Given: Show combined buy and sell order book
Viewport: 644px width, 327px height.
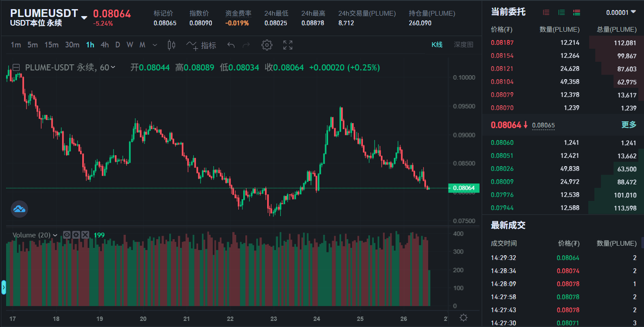Looking at the screenshot, I should coord(577,13).
